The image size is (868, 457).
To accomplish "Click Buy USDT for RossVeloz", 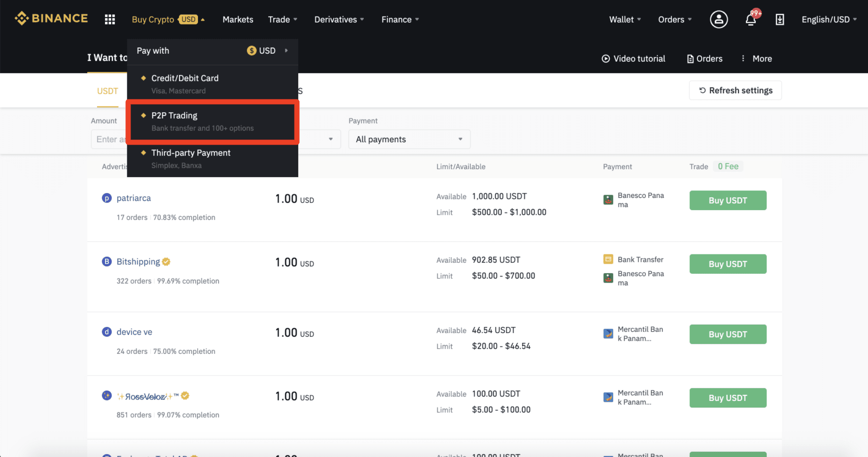I will 728,398.
